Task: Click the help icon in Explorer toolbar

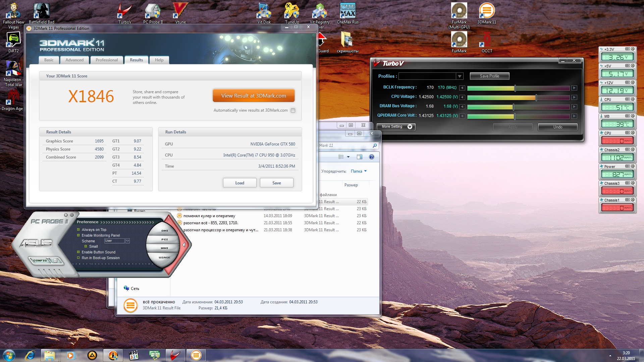Action: tap(371, 157)
